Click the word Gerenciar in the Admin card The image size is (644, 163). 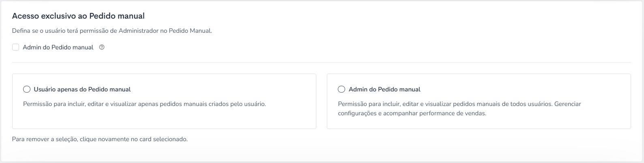tap(568, 104)
